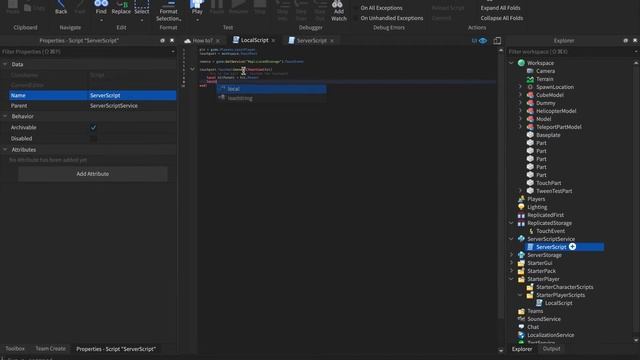Viewport: 640px width, 360px height.
Task: Select CubeModel in Explorer
Action: [x=549, y=95]
